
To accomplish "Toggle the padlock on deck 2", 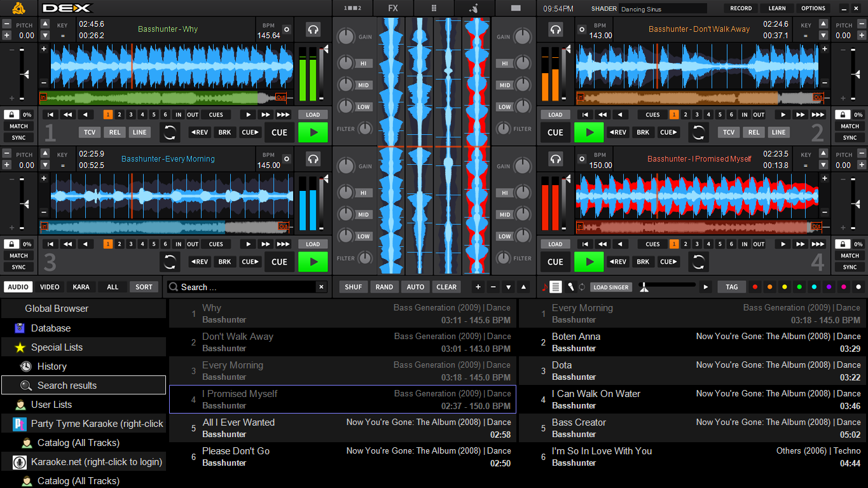I will (x=842, y=115).
